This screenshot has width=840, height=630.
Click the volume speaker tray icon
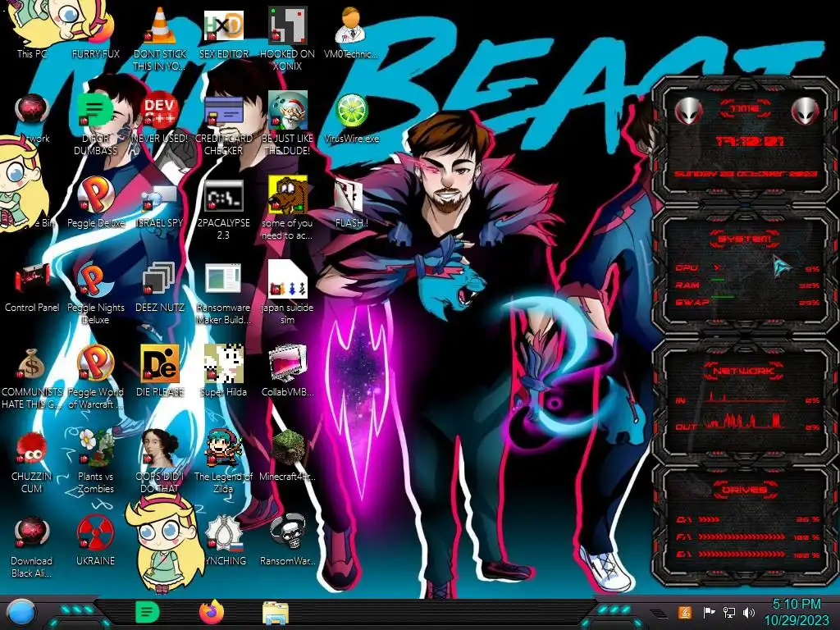[x=749, y=612]
